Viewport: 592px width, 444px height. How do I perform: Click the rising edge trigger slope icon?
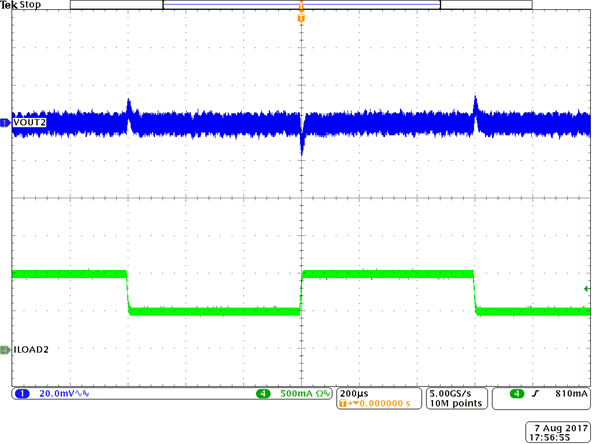(535, 394)
